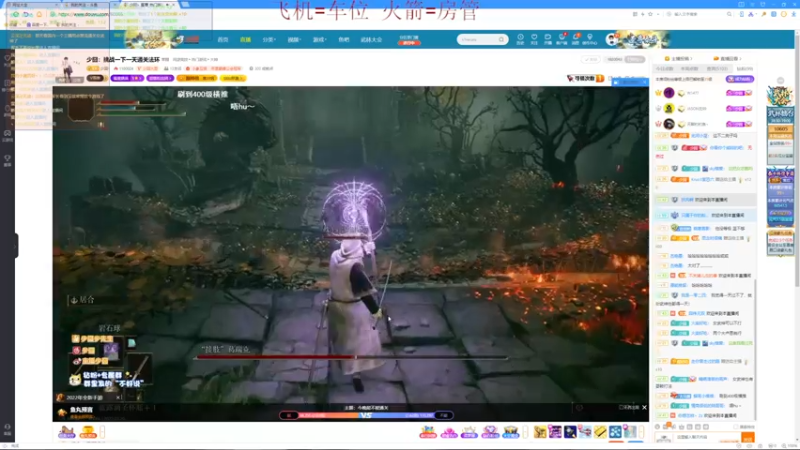The height and width of the screenshot is (450, 800).
Task: Open the 直播回看 replay link above the chat
Action: click(x=727, y=59)
